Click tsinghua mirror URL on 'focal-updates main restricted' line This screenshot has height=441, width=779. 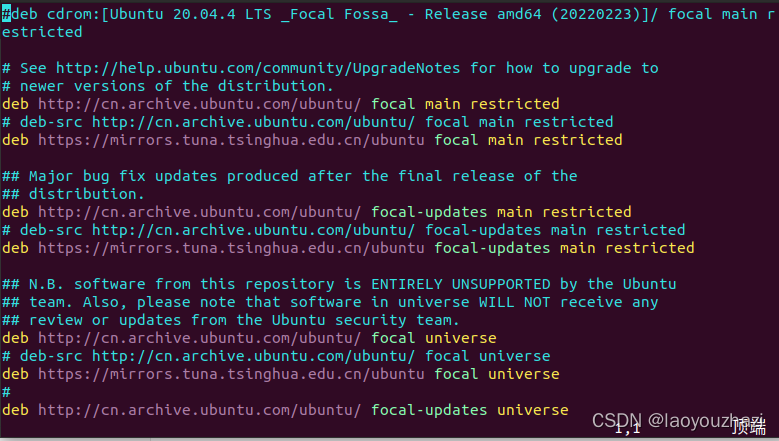(x=231, y=248)
